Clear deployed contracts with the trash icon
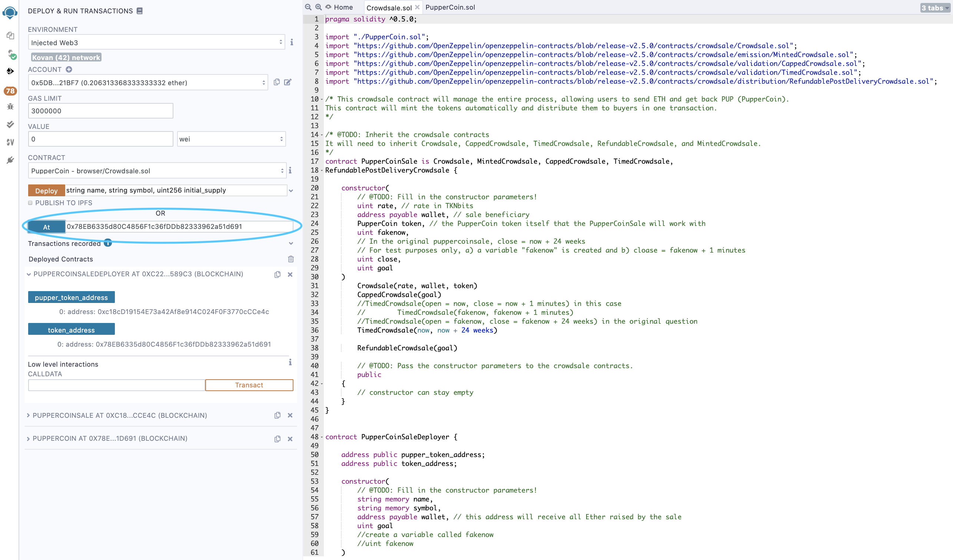 coord(291,259)
